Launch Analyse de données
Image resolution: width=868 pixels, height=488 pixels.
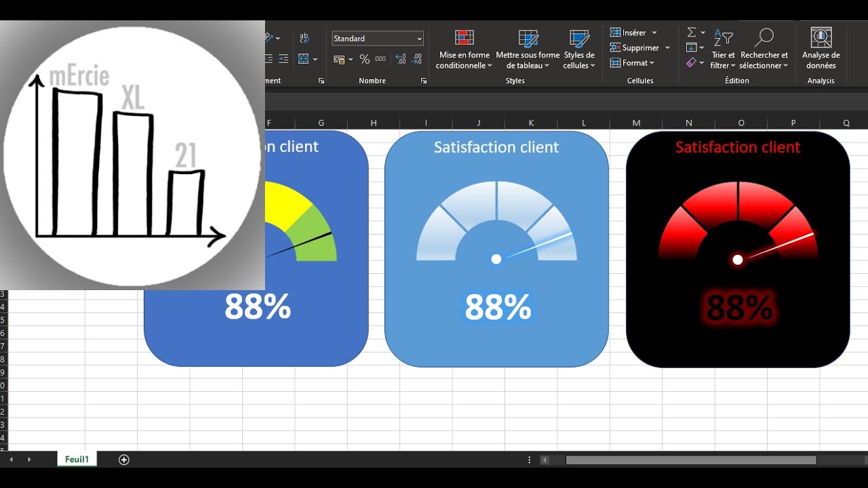click(x=821, y=49)
